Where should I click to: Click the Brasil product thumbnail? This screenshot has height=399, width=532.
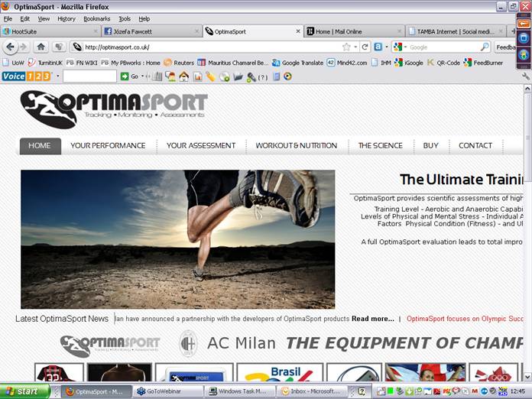pyautogui.click(x=280, y=372)
